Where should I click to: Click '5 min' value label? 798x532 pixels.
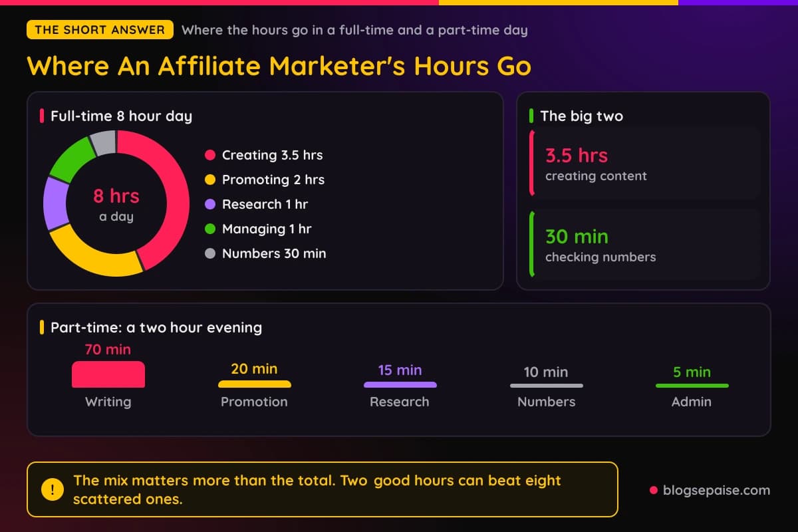click(692, 372)
